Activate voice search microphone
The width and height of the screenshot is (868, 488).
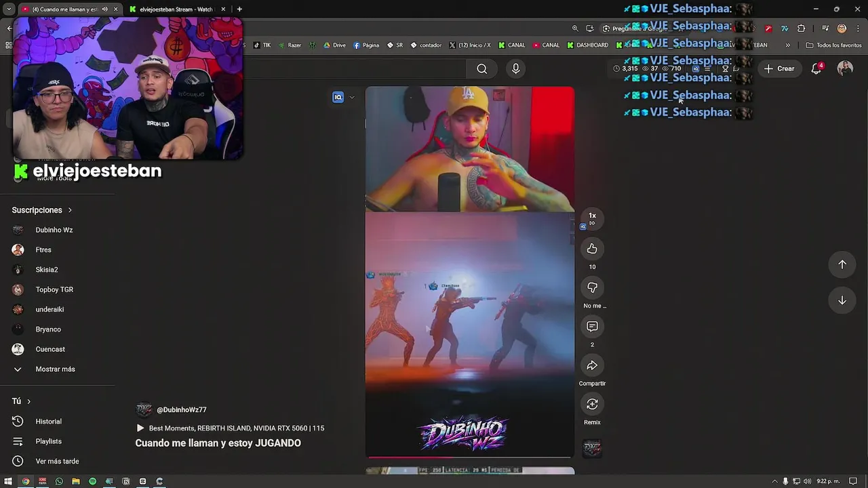click(x=515, y=68)
